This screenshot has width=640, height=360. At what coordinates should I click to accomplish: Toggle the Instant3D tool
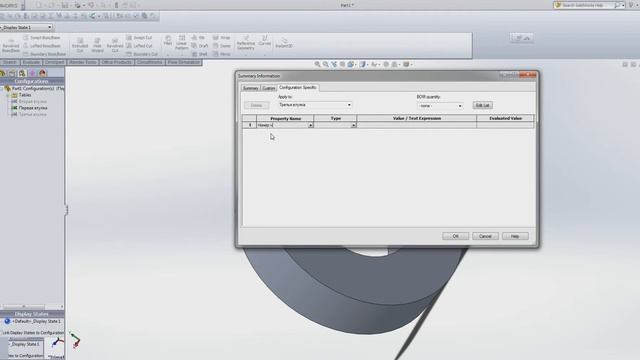284,42
